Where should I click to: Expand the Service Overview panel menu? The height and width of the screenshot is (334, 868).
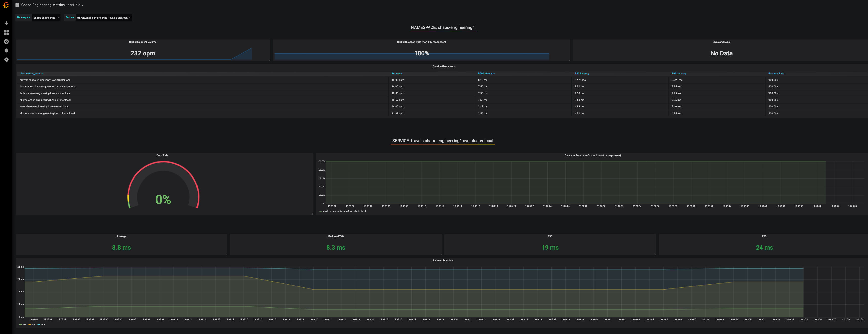point(444,66)
